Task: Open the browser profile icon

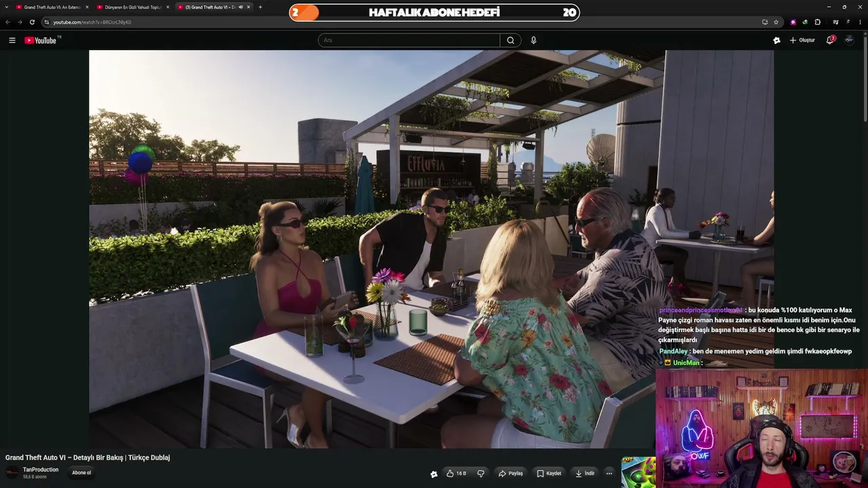Action: pos(848,22)
